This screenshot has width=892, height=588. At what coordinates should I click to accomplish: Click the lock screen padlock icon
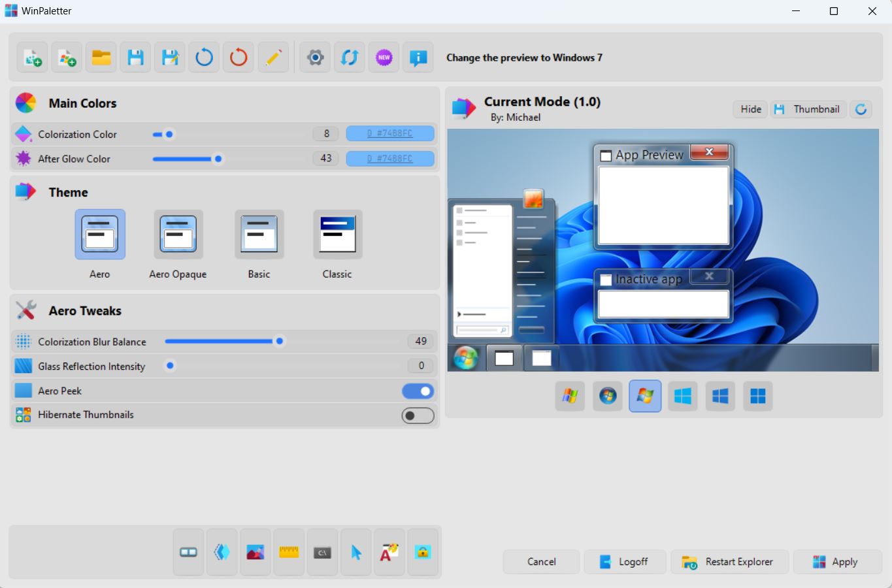[x=423, y=553]
